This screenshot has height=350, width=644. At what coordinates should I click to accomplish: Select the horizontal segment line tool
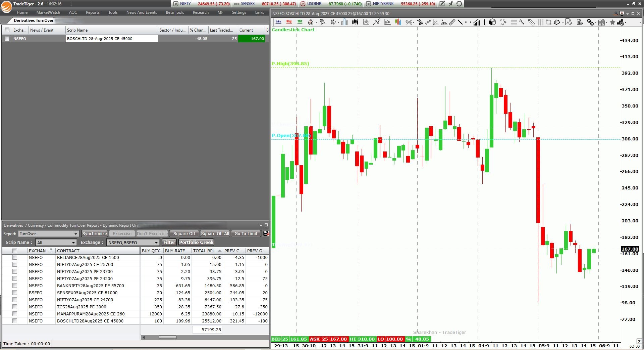click(x=468, y=22)
